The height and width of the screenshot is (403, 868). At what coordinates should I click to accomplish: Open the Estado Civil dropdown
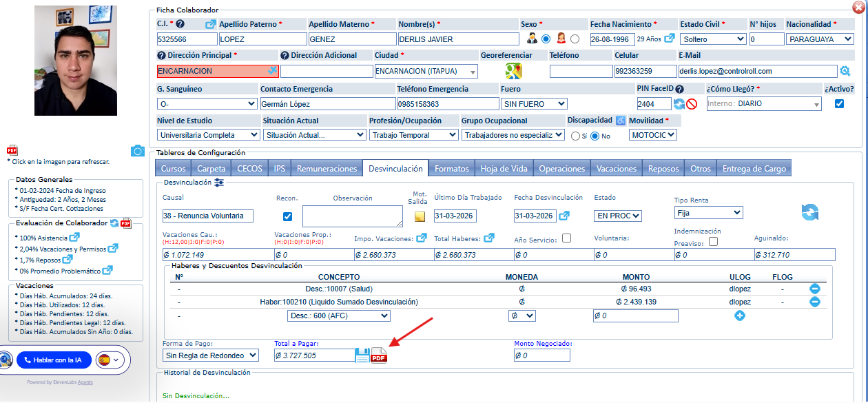tap(712, 39)
